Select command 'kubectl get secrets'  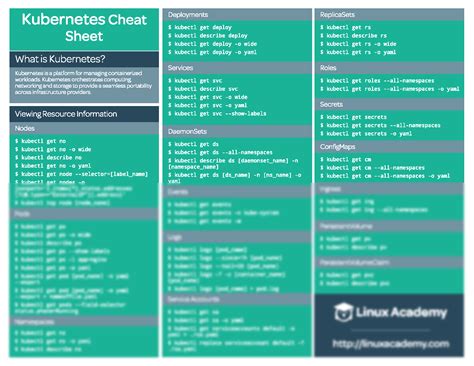coord(353,117)
